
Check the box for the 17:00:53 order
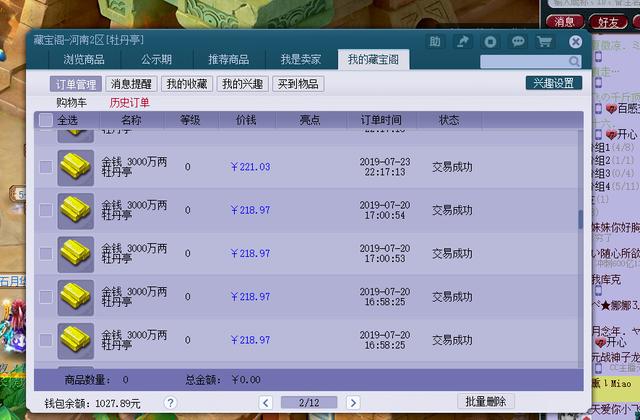coord(46,253)
